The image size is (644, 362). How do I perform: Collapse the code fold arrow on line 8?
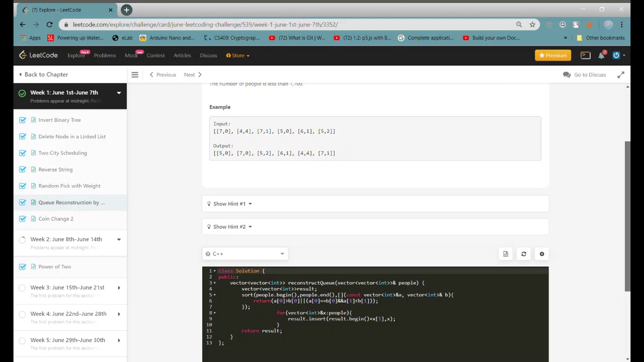coord(215,313)
